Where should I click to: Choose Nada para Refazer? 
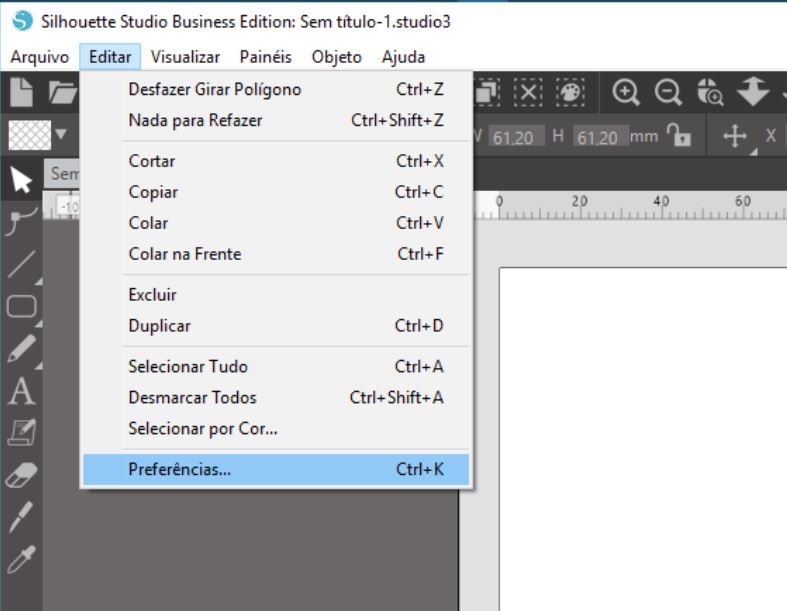coord(276,120)
